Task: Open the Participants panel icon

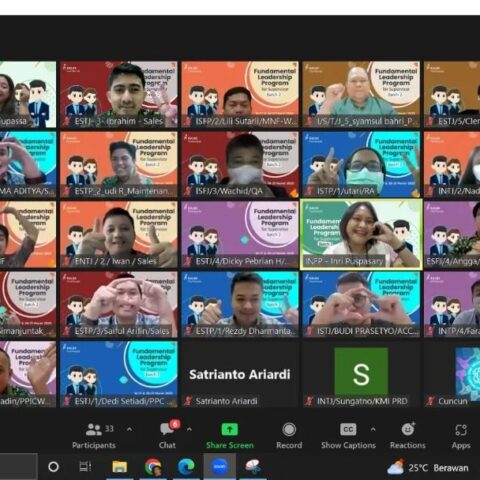Action: (x=94, y=429)
